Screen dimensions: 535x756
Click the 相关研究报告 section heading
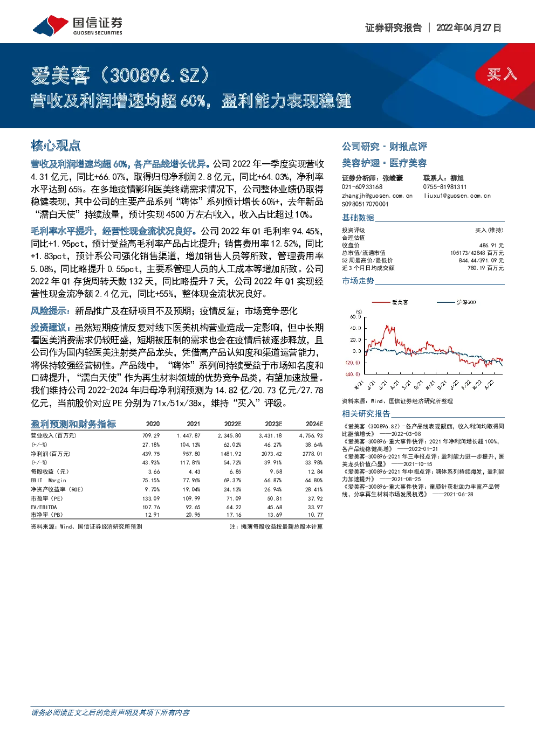pos(366,413)
